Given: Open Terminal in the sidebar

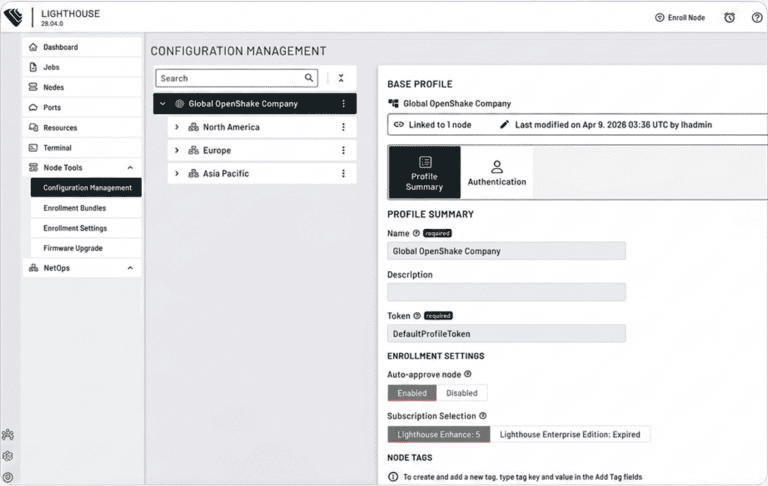Looking at the screenshot, I should (x=82, y=147).
